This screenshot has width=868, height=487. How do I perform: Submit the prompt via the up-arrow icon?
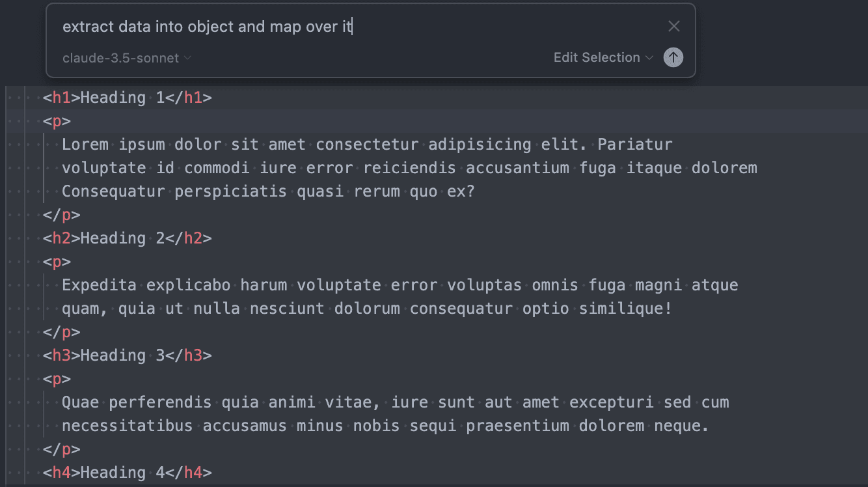(x=673, y=57)
